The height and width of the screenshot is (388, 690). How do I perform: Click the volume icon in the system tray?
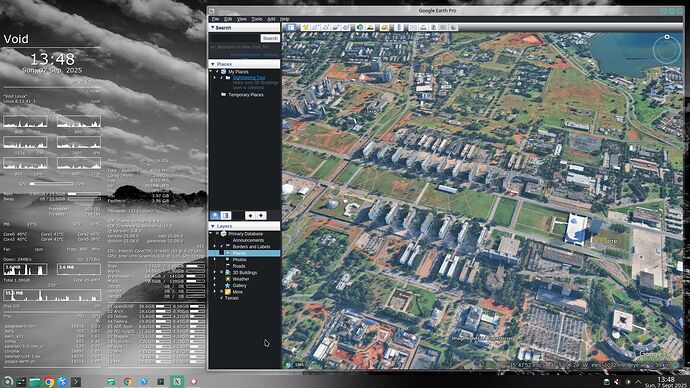point(617,382)
